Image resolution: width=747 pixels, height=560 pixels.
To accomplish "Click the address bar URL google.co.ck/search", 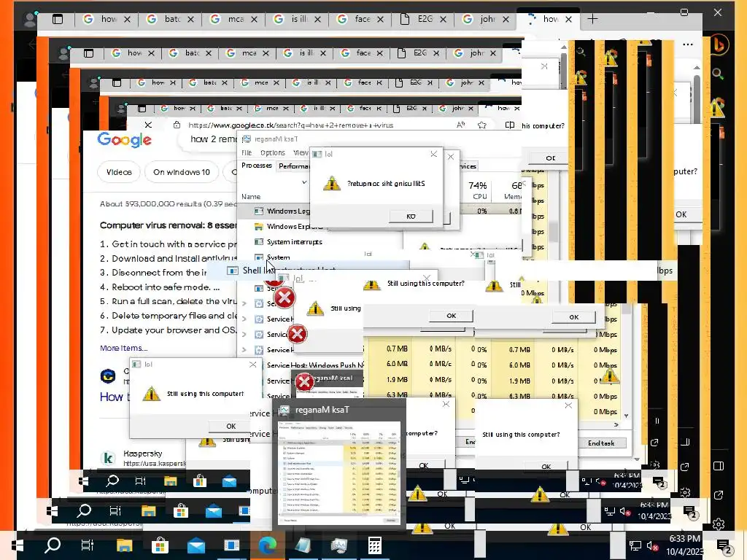I will pos(290,125).
